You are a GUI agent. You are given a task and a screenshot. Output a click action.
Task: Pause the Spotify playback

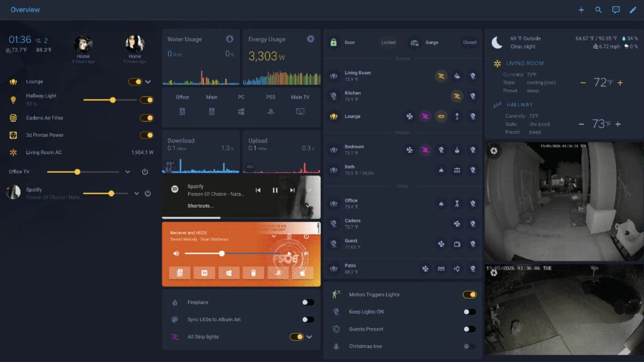pyautogui.click(x=275, y=190)
